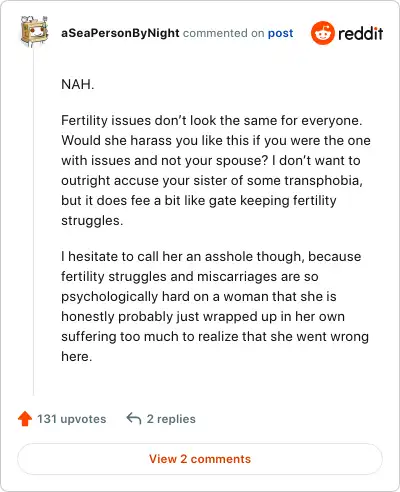This screenshot has width=400, height=492.
Task: Click the paragraph starting "Fertility issues don't"
Action: tap(216, 170)
